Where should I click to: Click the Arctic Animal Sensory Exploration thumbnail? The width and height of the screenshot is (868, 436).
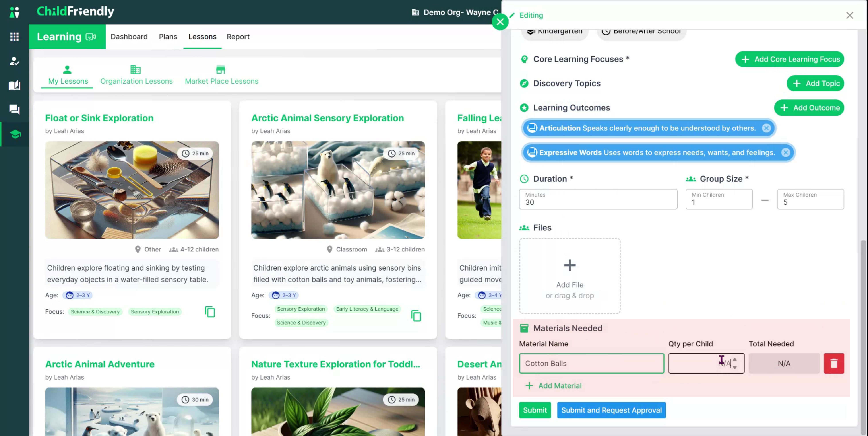[338, 190]
